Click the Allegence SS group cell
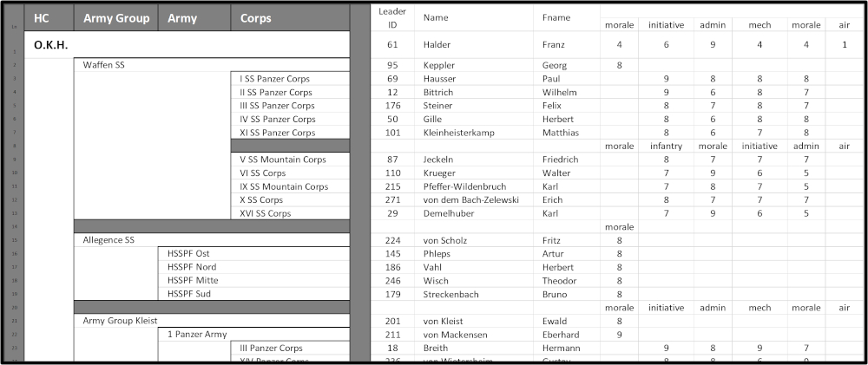The height and width of the screenshot is (365, 868). pos(110,240)
